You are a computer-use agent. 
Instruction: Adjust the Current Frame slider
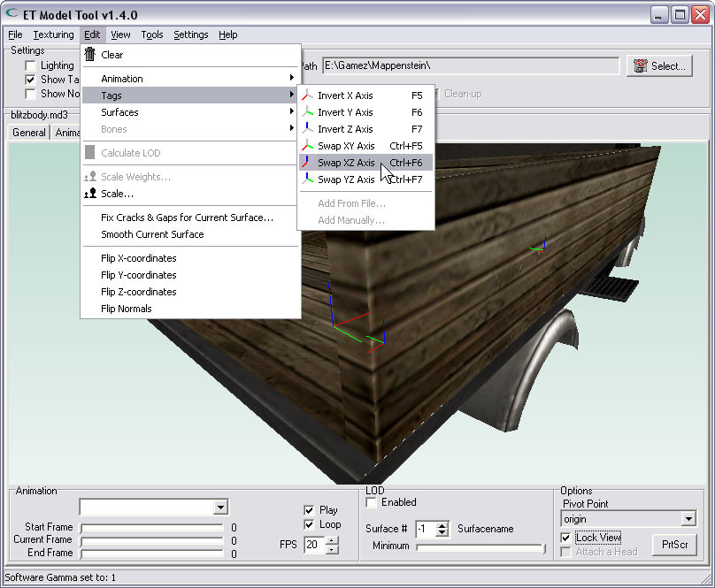152,541
